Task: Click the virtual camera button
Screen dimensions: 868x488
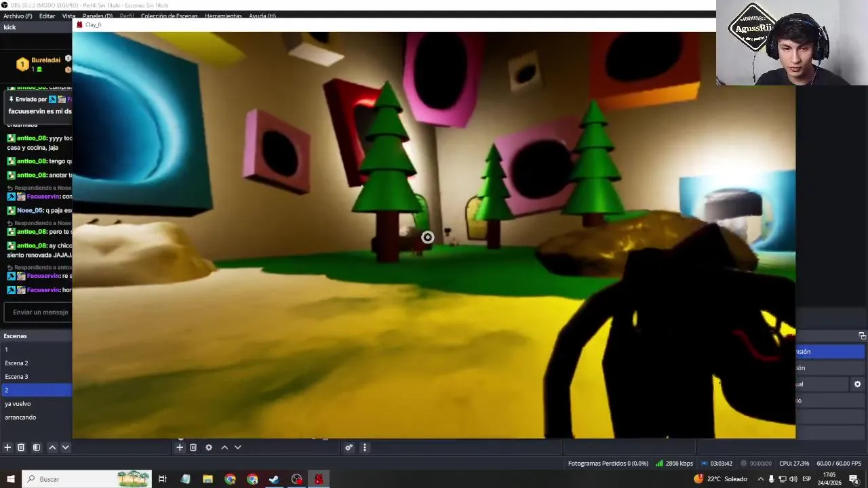Action: coord(822,384)
